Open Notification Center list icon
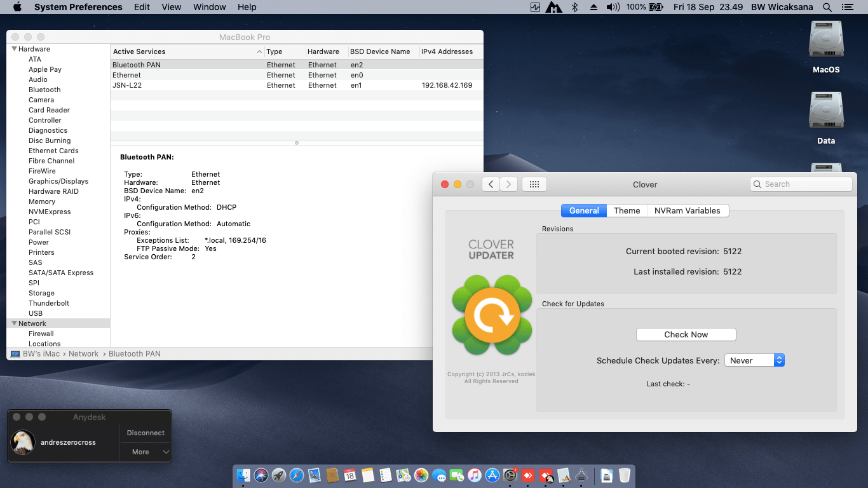This screenshot has width=868, height=488. [x=846, y=7]
